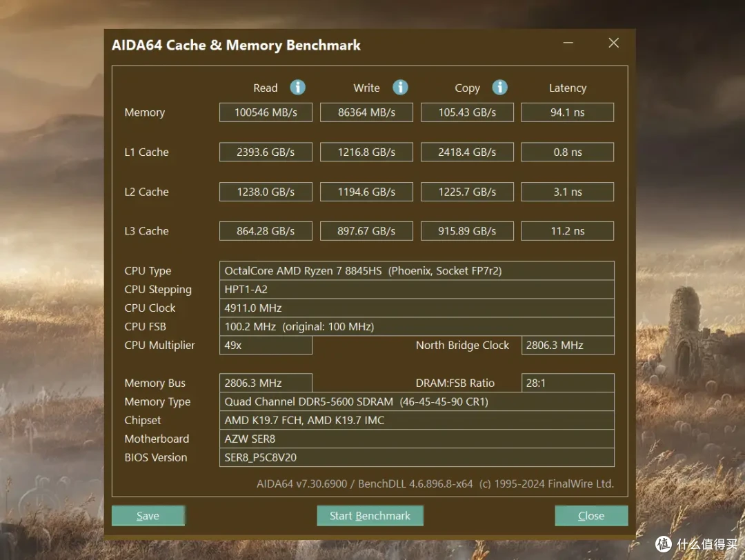Select the Memory latency 94.1 ns
The image size is (745, 560).
(567, 112)
